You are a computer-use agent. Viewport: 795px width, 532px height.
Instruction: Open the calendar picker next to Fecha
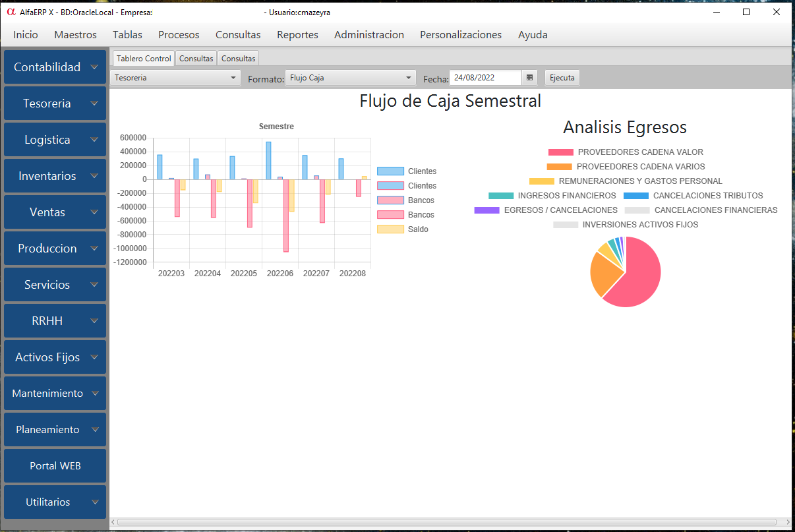[x=529, y=78]
